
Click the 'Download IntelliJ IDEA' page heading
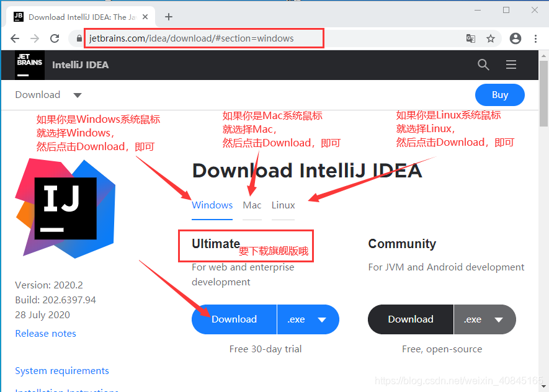(307, 171)
